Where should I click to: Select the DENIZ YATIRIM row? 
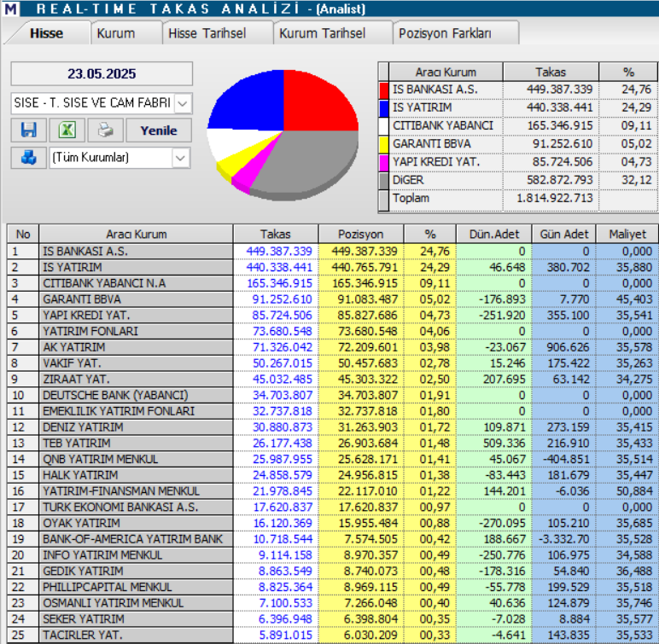click(332, 427)
